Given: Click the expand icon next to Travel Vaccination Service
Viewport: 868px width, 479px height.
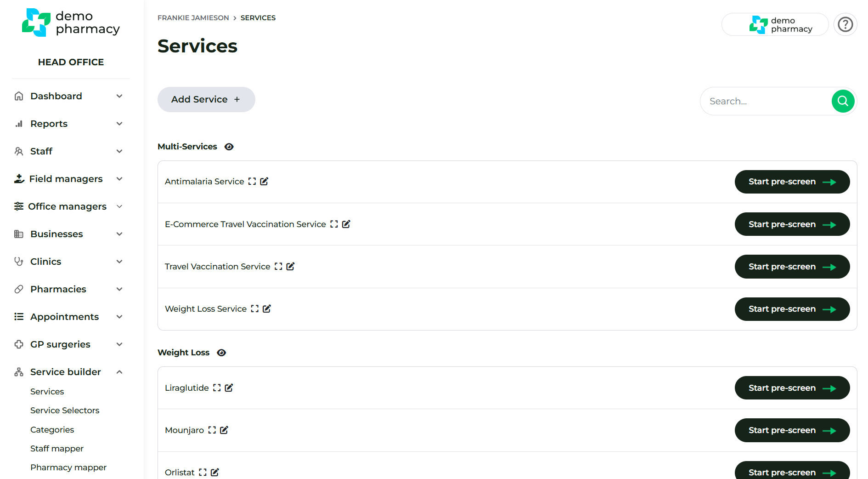Looking at the screenshot, I should pos(278,267).
